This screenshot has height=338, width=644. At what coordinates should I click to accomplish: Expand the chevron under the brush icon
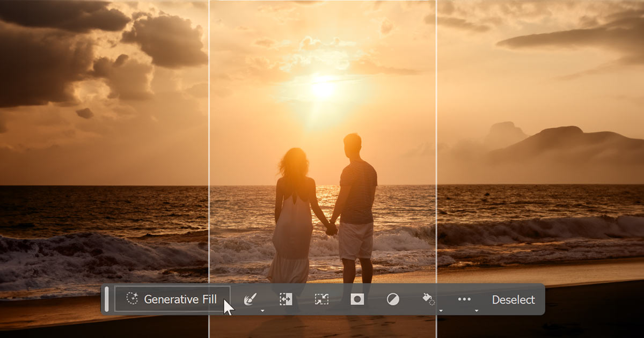(x=262, y=310)
